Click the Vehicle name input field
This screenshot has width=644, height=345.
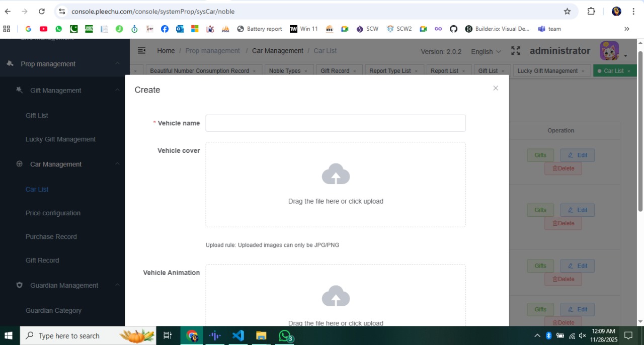[336, 123]
